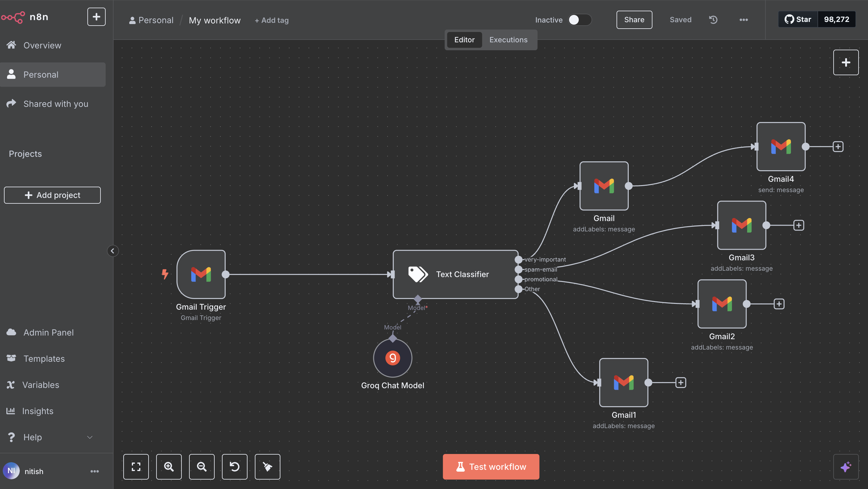The width and height of the screenshot is (868, 489).
Task: Add node after Gmail4 output
Action: point(838,146)
